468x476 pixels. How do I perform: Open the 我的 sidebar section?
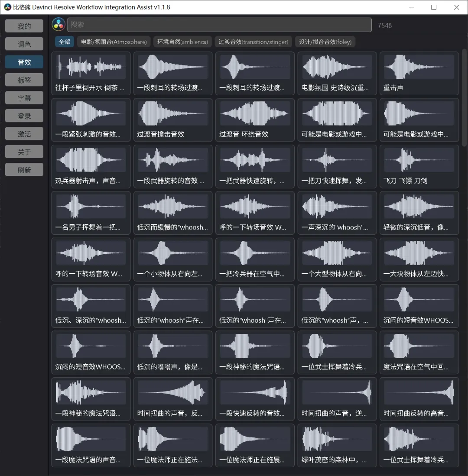click(x=24, y=26)
